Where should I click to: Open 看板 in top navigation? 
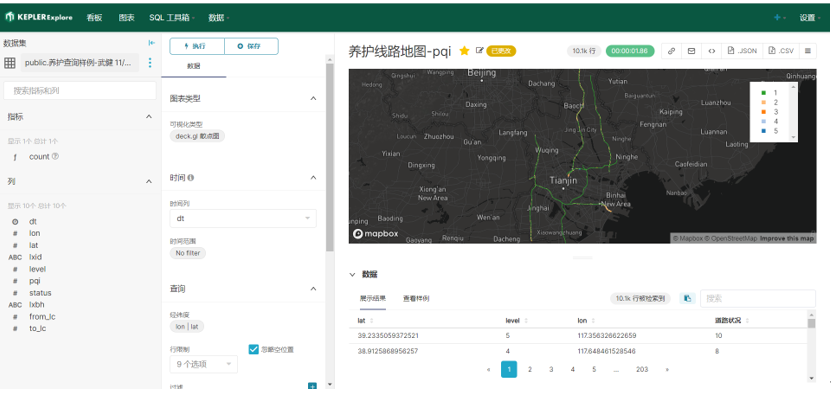(94, 17)
